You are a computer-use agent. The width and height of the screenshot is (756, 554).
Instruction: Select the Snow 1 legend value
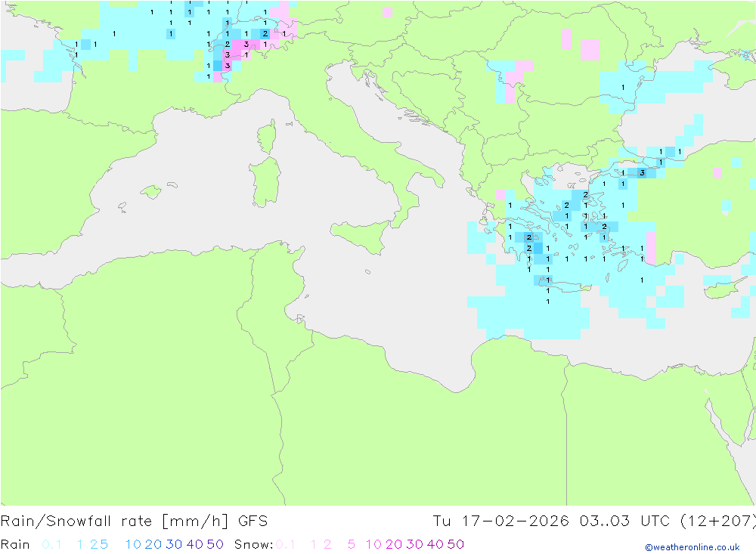tap(314, 544)
